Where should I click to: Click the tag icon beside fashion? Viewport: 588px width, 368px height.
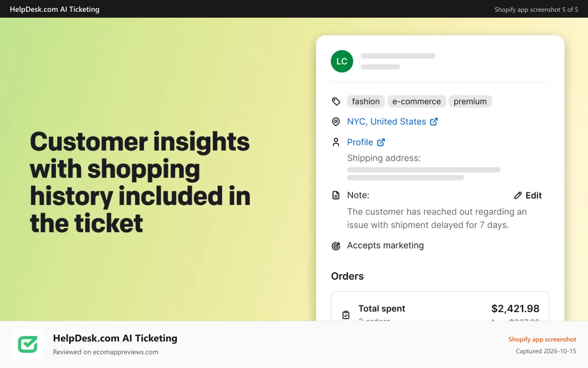(x=336, y=102)
